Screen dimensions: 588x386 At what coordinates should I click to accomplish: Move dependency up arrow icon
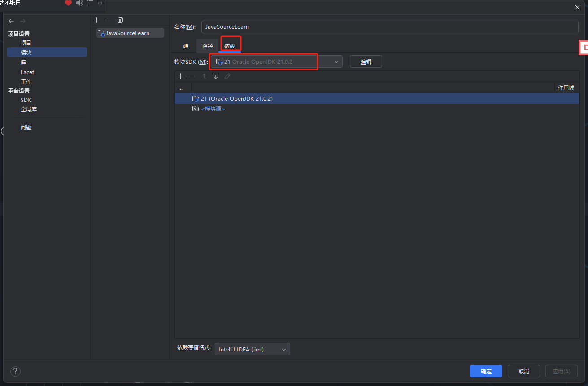pyautogui.click(x=204, y=76)
